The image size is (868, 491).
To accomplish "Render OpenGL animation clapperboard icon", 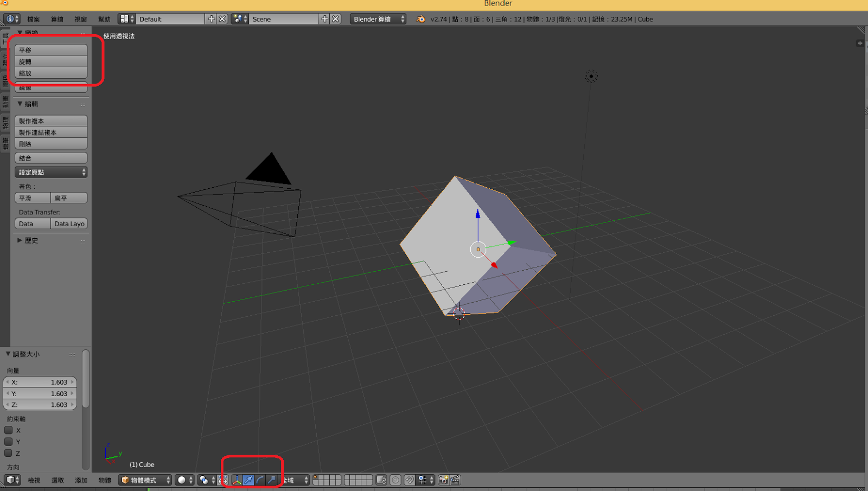I will tap(455, 480).
